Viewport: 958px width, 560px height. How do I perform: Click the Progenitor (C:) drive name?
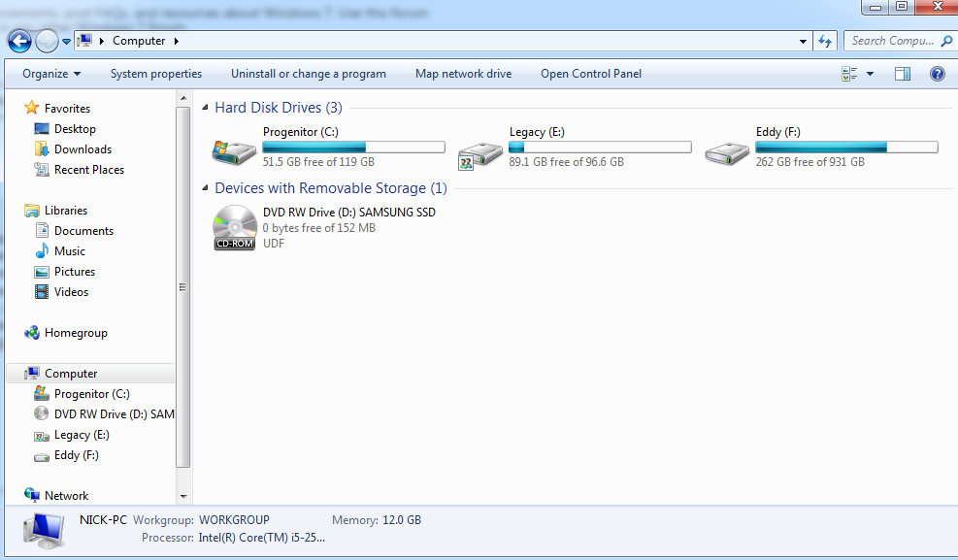point(301,132)
